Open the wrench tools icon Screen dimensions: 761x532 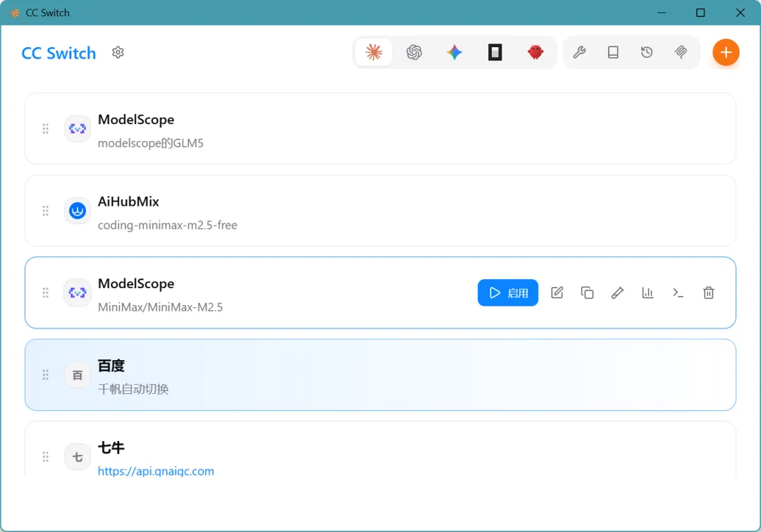pyautogui.click(x=579, y=52)
